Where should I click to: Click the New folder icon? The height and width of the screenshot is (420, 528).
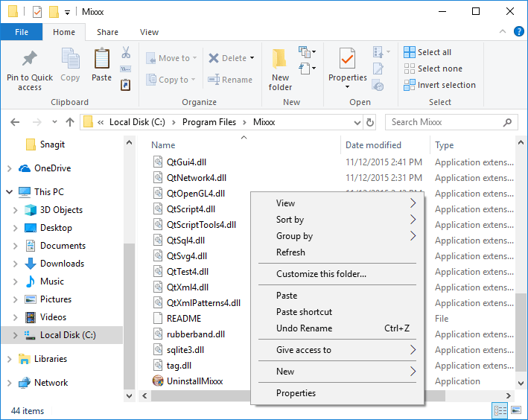[x=280, y=60]
